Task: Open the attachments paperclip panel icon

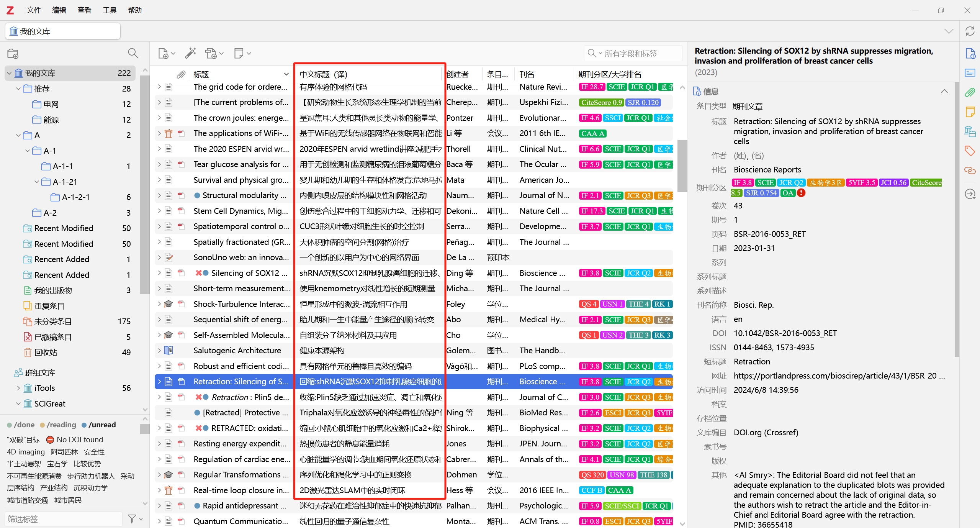Action: (970, 92)
